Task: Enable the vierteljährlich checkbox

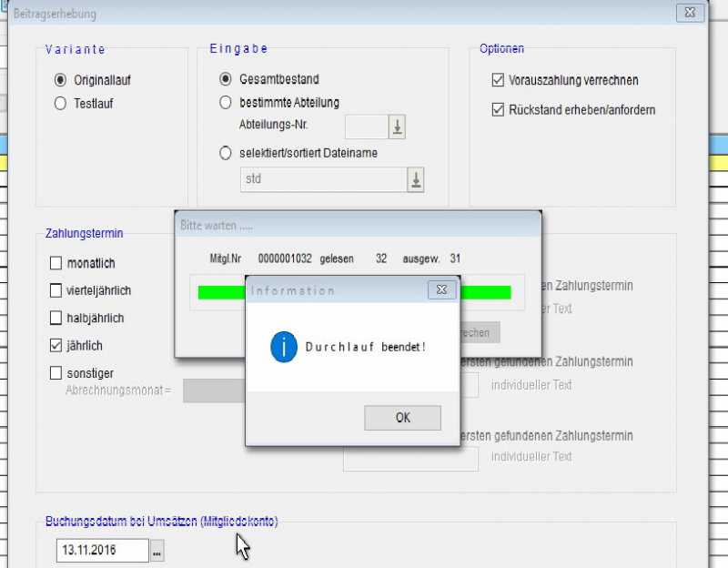Action: (x=56, y=291)
